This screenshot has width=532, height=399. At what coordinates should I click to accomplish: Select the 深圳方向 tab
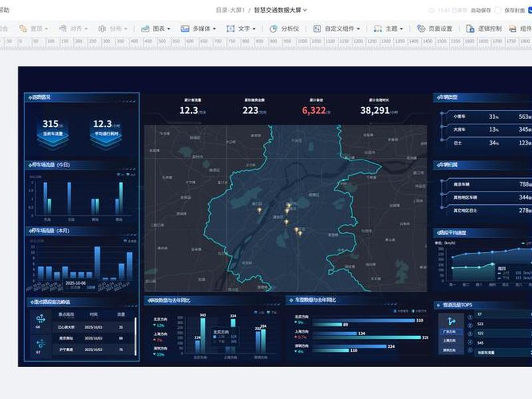pos(450,350)
